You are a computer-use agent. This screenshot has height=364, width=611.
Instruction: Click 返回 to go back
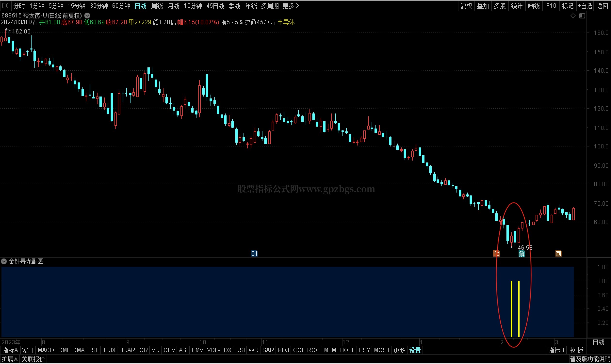coord(602,6)
